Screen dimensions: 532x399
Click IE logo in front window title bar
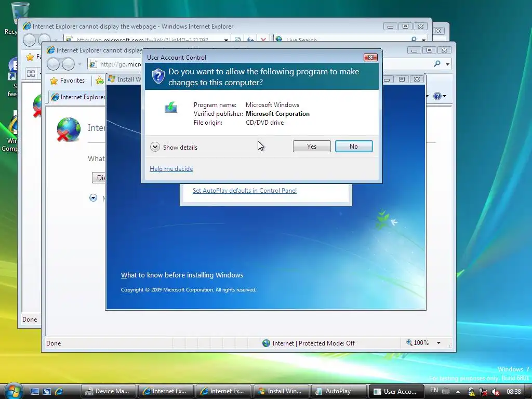pyautogui.click(x=51, y=50)
